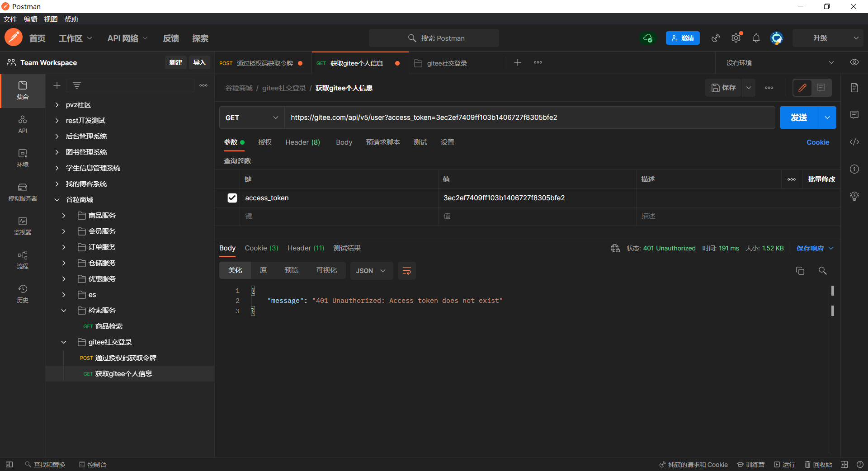Open the comments icon in right sidebar
This screenshot has height=471, width=868.
tap(854, 115)
